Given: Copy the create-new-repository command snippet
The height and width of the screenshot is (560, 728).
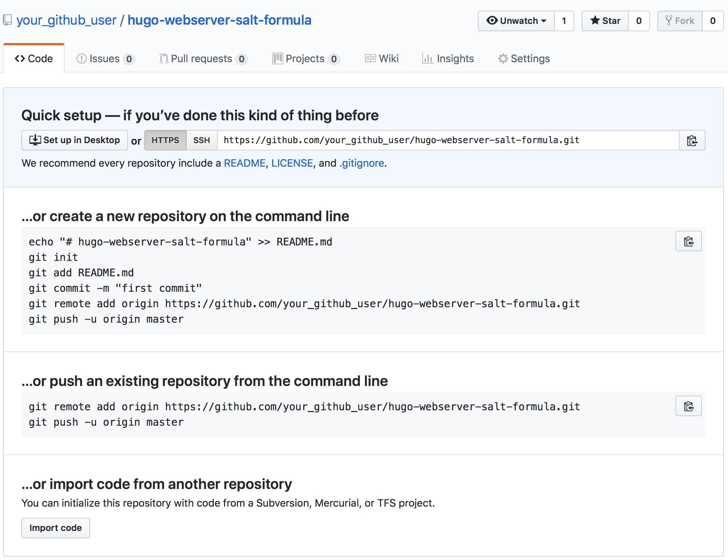Looking at the screenshot, I should [688, 241].
